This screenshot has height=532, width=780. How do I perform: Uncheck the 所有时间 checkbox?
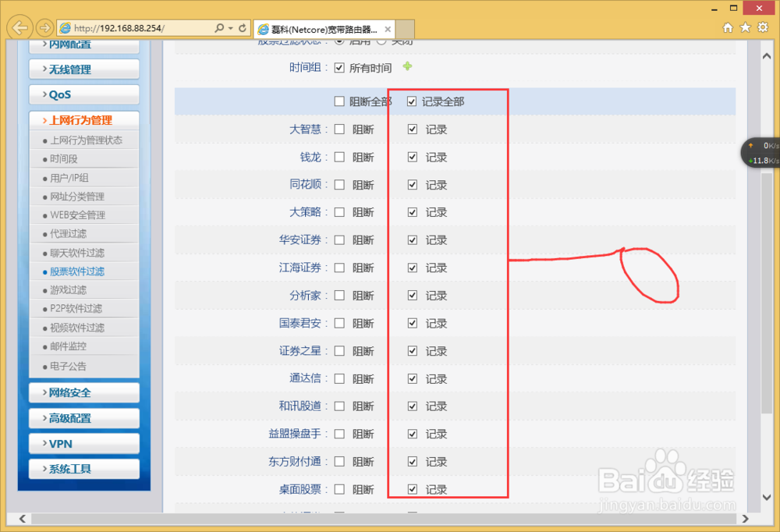(339, 67)
